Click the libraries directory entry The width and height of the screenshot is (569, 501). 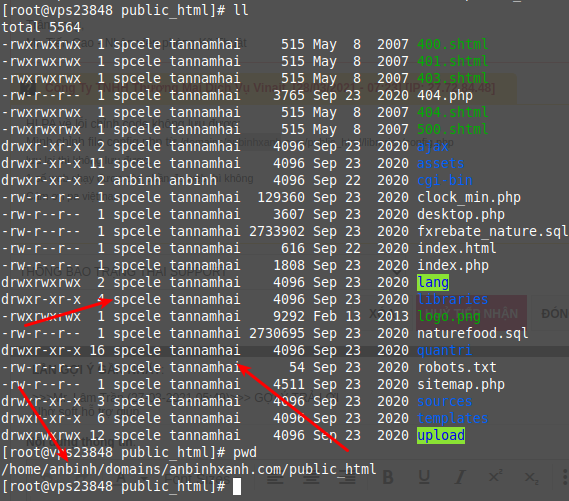coord(453,299)
